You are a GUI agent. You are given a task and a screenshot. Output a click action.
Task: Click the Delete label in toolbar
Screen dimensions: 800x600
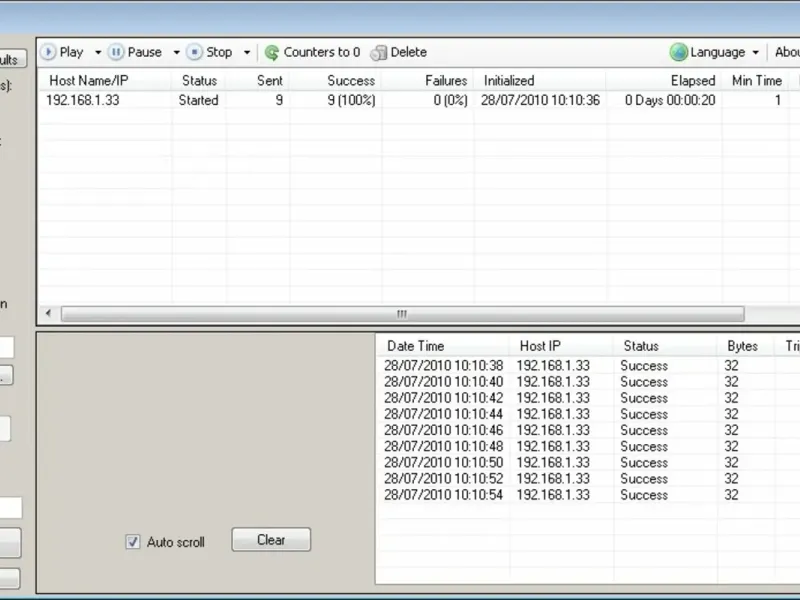pyautogui.click(x=409, y=52)
